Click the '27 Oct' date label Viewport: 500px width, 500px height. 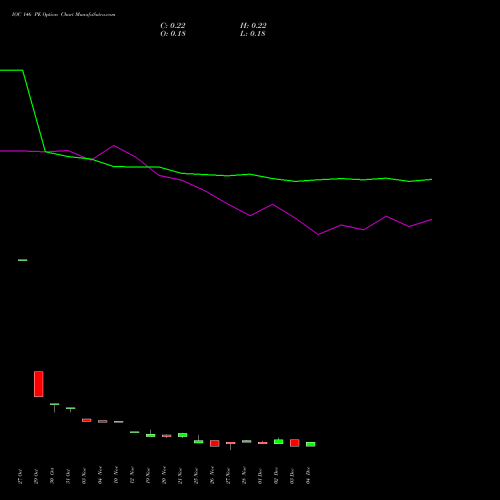pyautogui.click(x=20, y=476)
